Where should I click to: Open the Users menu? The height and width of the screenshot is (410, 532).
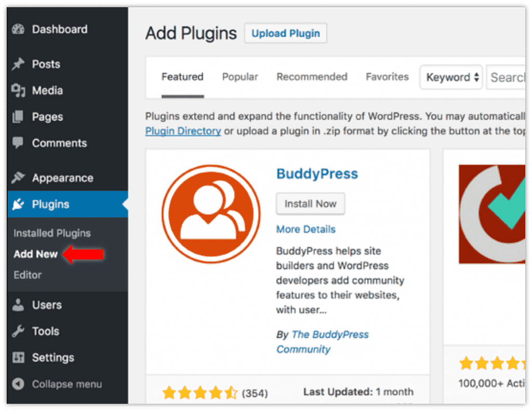47,305
